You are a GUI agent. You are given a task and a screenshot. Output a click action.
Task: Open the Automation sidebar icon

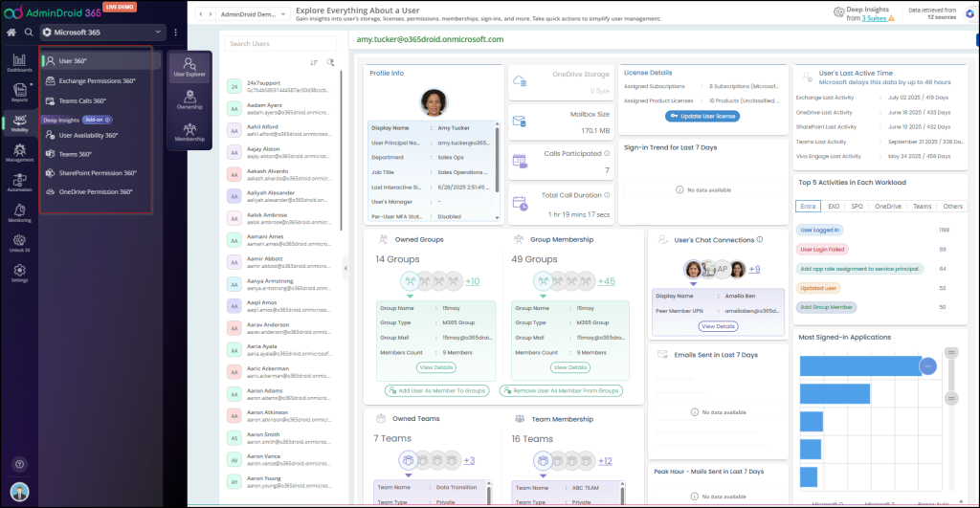pos(19,183)
